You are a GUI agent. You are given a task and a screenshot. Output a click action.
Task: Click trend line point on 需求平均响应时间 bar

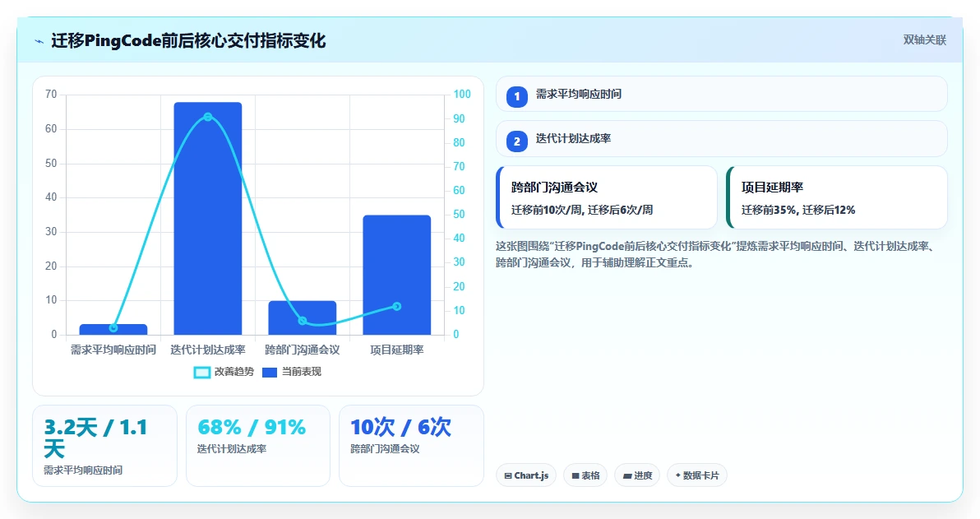(x=113, y=328)
